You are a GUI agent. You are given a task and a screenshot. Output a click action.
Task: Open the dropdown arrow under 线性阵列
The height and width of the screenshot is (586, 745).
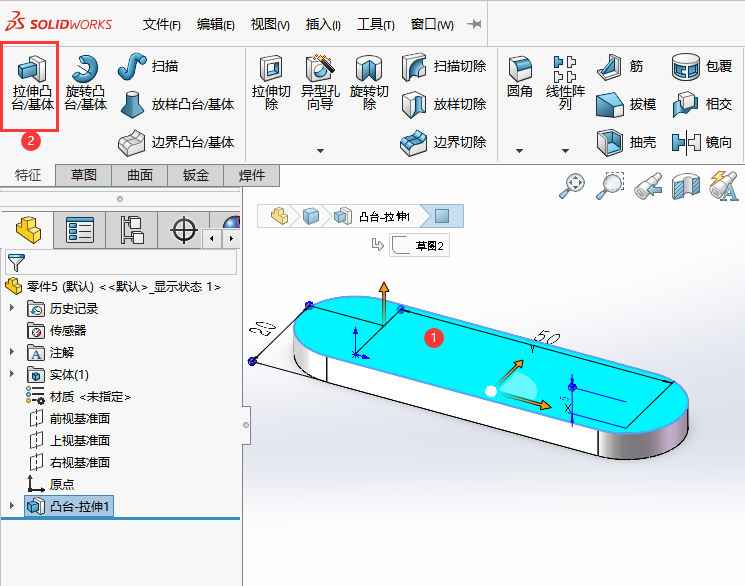565,151
